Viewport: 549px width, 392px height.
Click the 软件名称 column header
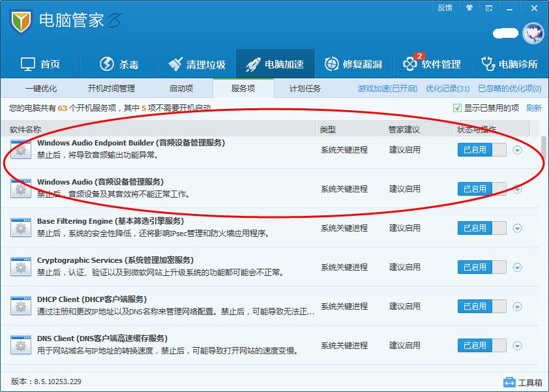[25, 130]
